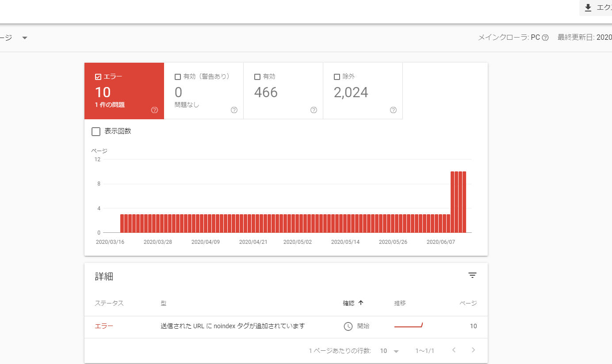The image size is (612, 364).
Task: Expand the page dropdown arrow at top left
Action: point(25,38)
